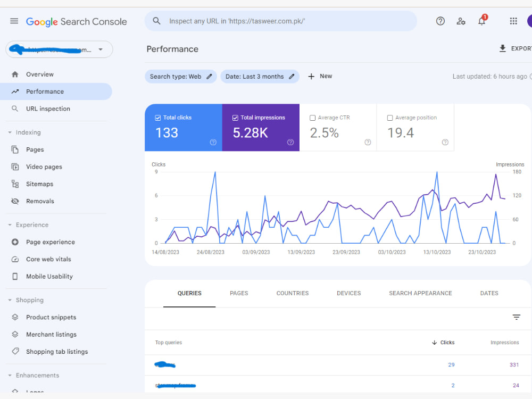Screen dimensions: 532x399
Task: Click the Export button label
Action: pos(521,48)
